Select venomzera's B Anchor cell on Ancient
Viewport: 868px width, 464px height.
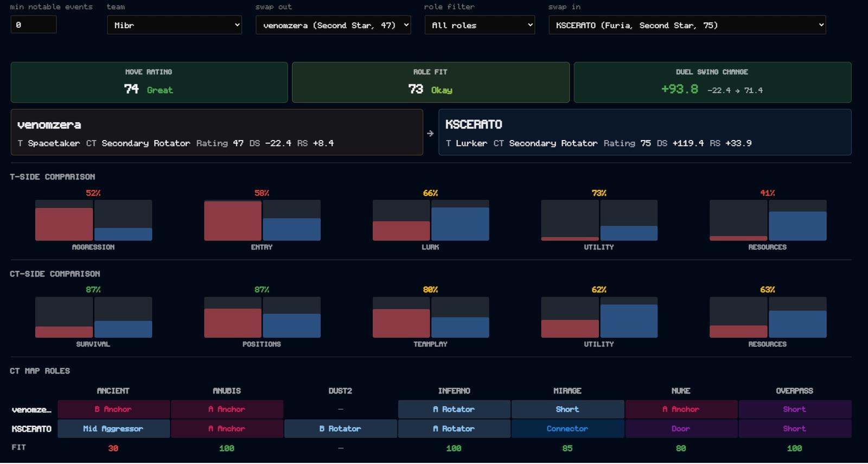click(x=113, y=409)
